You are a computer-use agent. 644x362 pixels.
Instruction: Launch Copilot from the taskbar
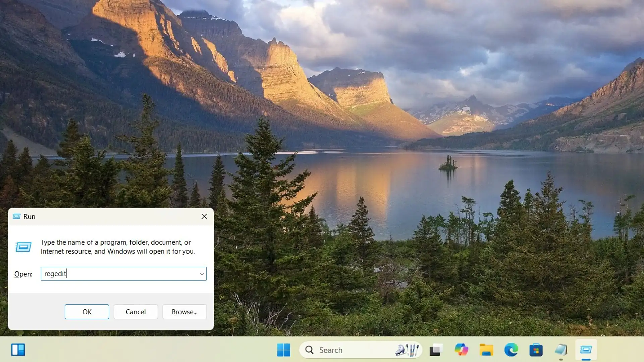coord(461,350)
